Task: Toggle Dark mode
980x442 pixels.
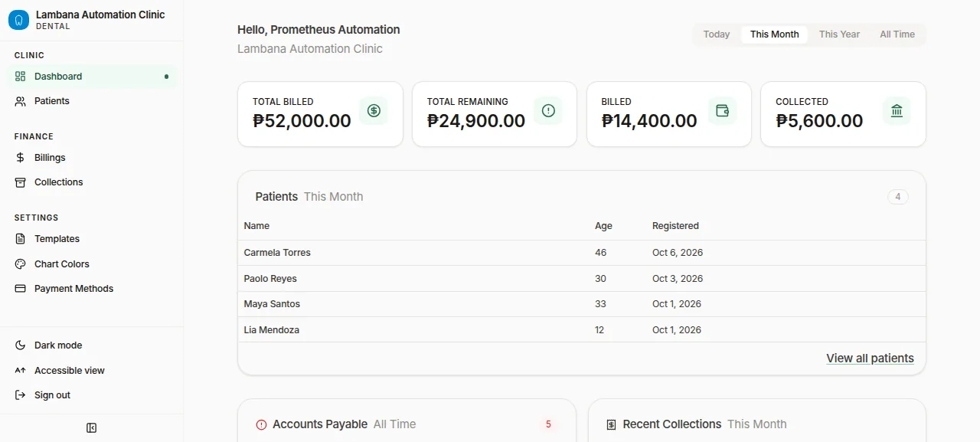Action: 92,345
